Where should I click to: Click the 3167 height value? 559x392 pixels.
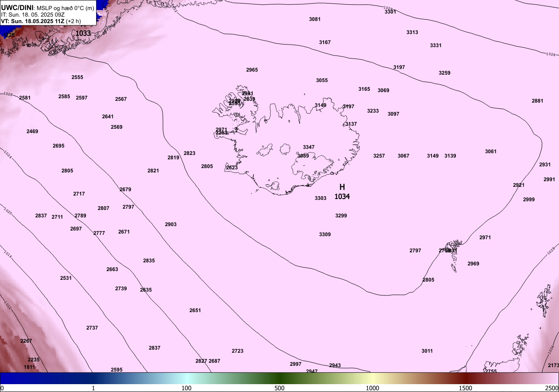325,42
